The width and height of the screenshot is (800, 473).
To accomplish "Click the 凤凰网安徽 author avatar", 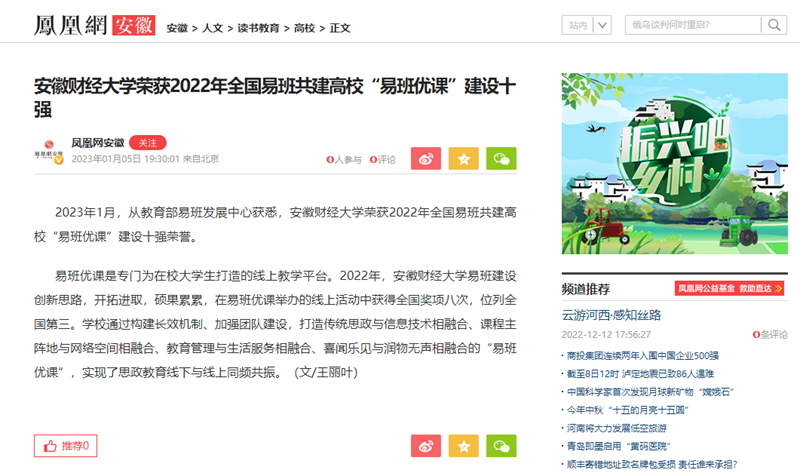I will click(x=49, y=150).
